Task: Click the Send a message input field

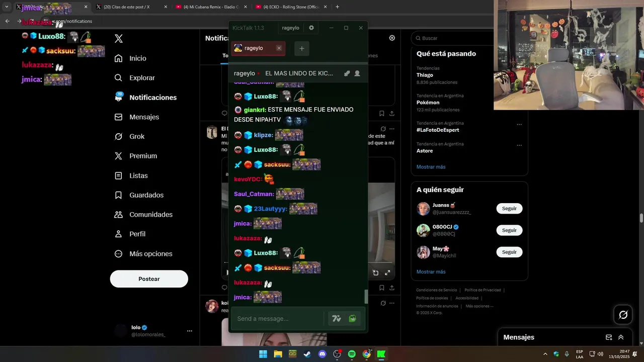Action: (x=277, y=319)
